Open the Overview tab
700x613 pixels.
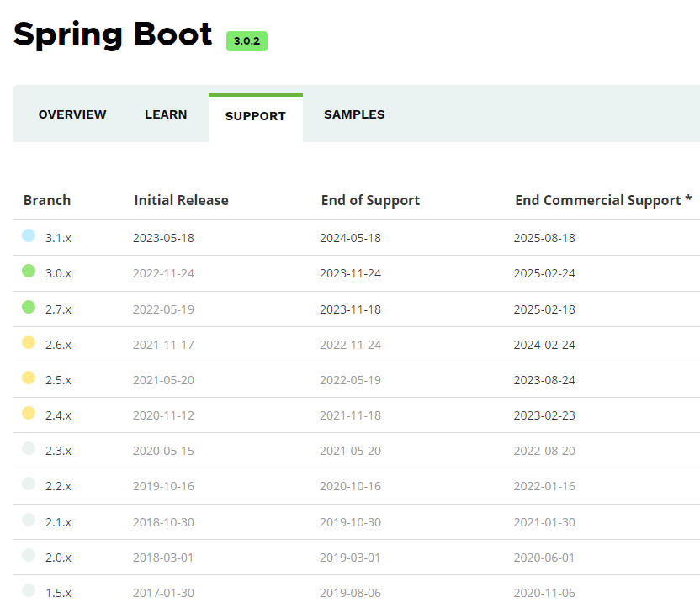(x=72, y=114)
